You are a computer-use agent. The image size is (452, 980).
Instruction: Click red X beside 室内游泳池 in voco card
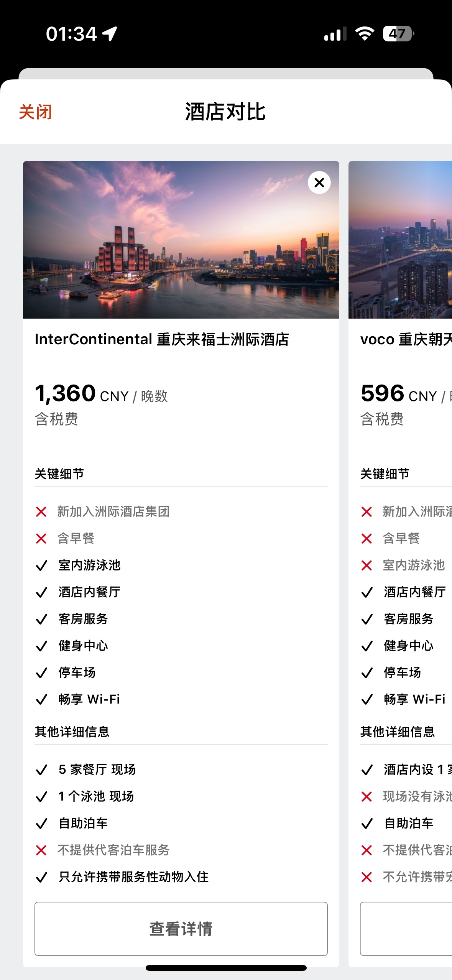(x=367, y=565)
